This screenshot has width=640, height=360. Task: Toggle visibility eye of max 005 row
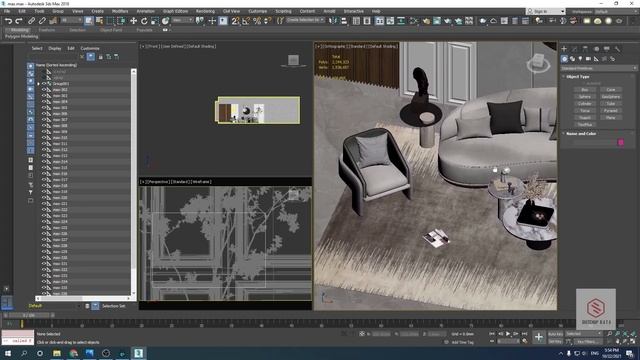(44, 108)
